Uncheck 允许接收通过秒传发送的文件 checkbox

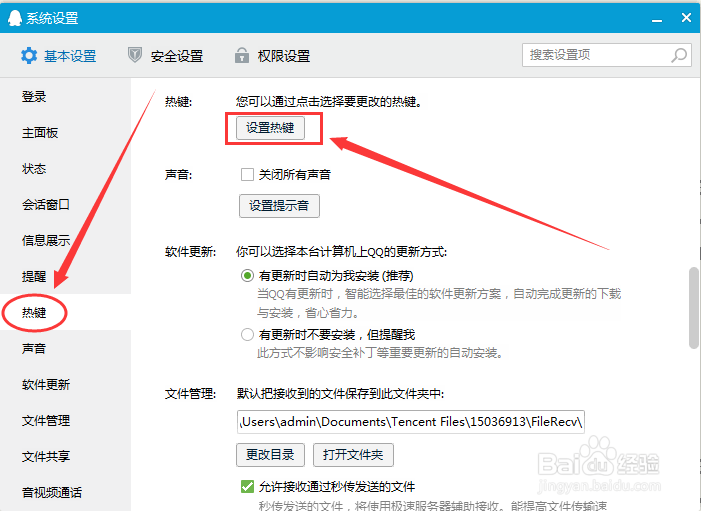click(247, 486)
